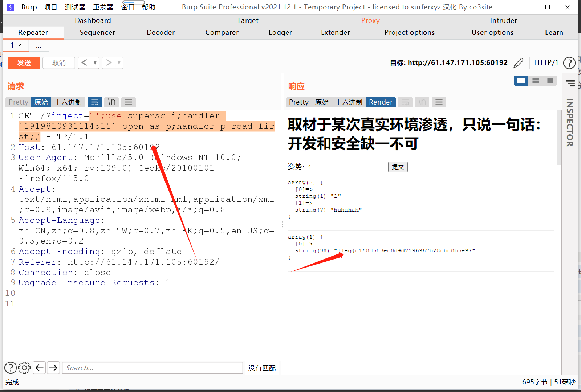
Task: Switch to side-by-side layout view
Action: [x=521, y=81]
